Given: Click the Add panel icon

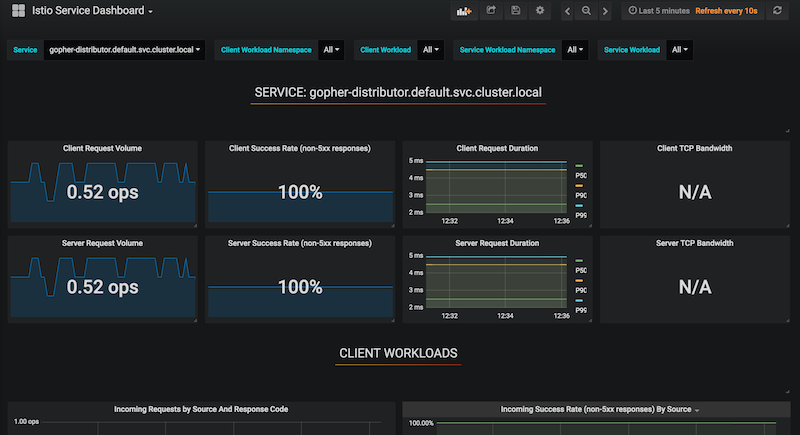Looking at the screenshot, I should coord(464,11).
